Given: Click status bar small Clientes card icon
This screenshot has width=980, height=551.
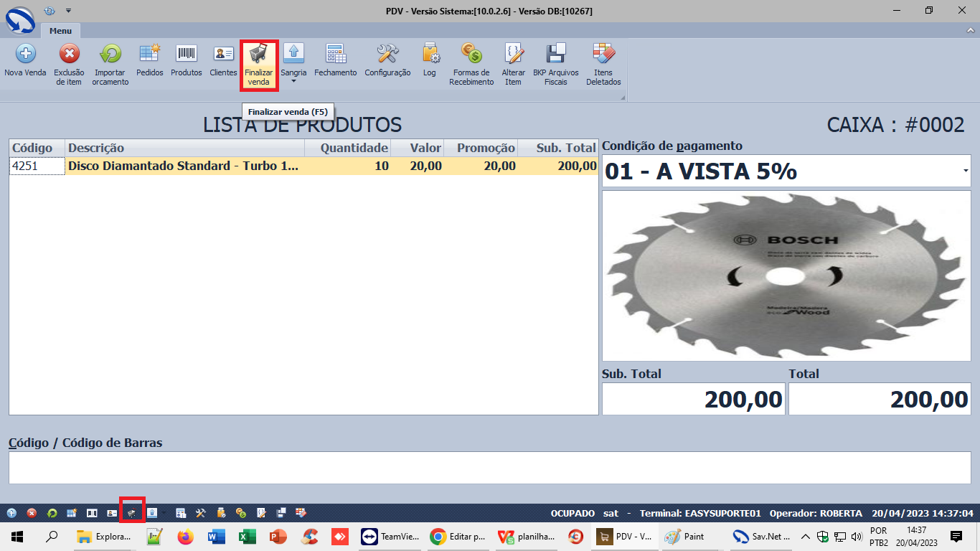Looking at the screenshot, I should pyautogui.click(x=112, y=513).
